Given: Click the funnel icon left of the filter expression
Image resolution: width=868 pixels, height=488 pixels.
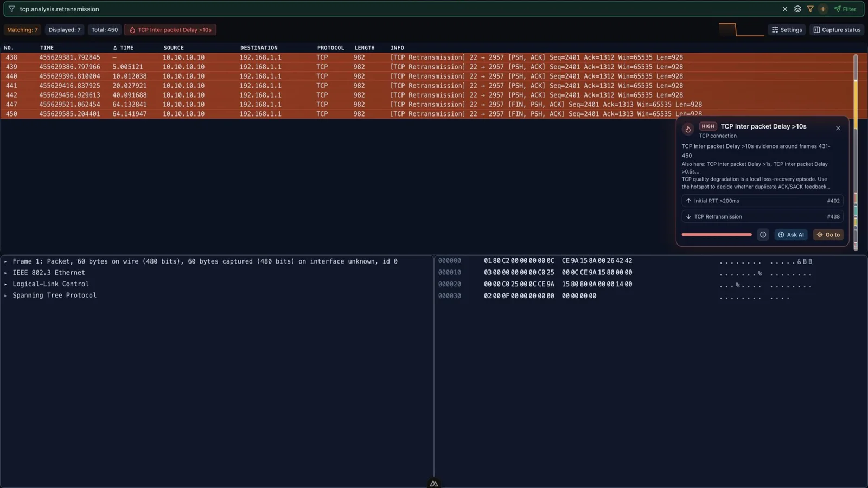Looking at the screenshot, I should 11,9.
